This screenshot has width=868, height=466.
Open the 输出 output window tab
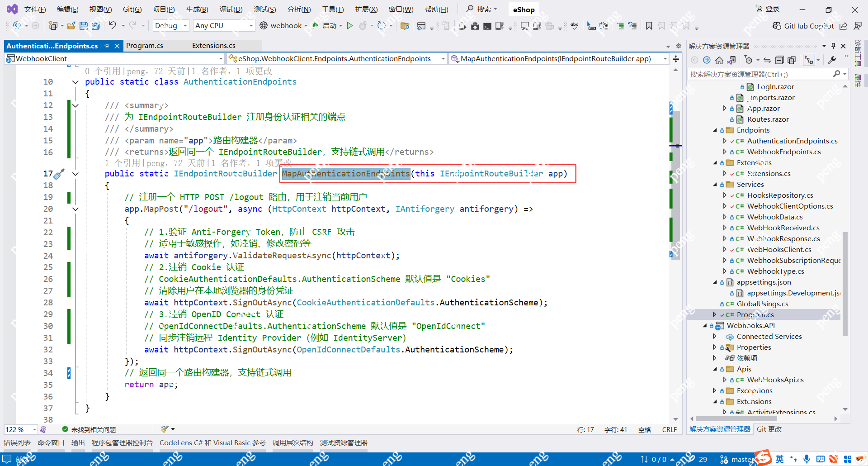[x=78, y=442]
